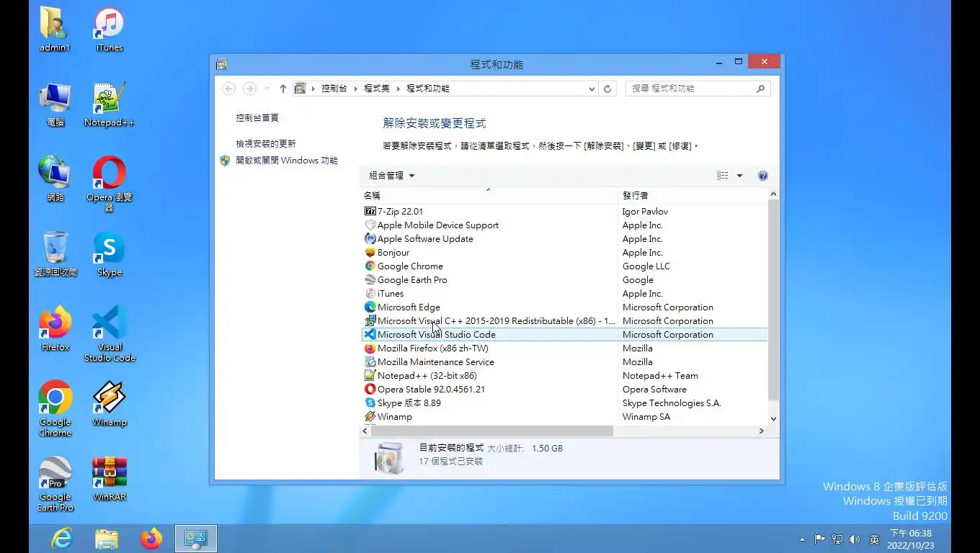Viewport: 980px width, 553px height.
Task: Expand the arrow after 控制台 in the breadcrumb
Action: click(356, 89)
